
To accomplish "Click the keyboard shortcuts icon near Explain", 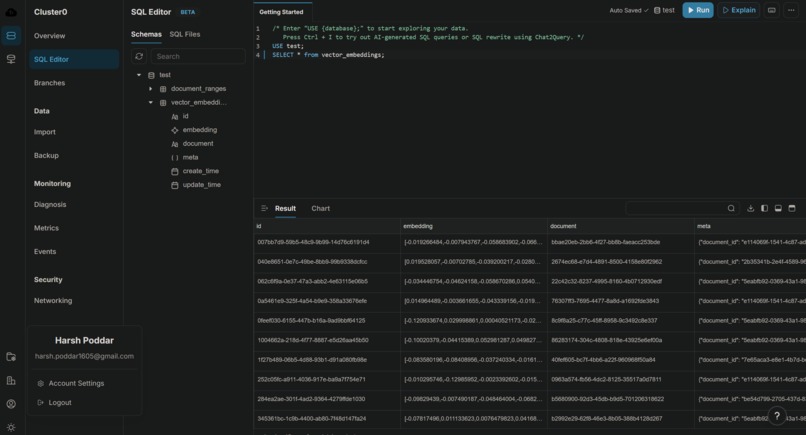I will 772,10.
